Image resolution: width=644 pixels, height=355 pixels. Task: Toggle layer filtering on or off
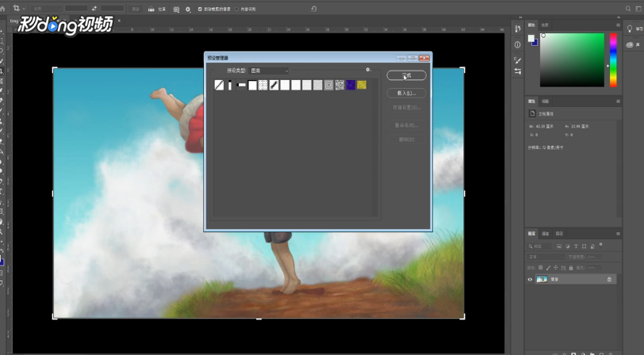coord(601,245)
